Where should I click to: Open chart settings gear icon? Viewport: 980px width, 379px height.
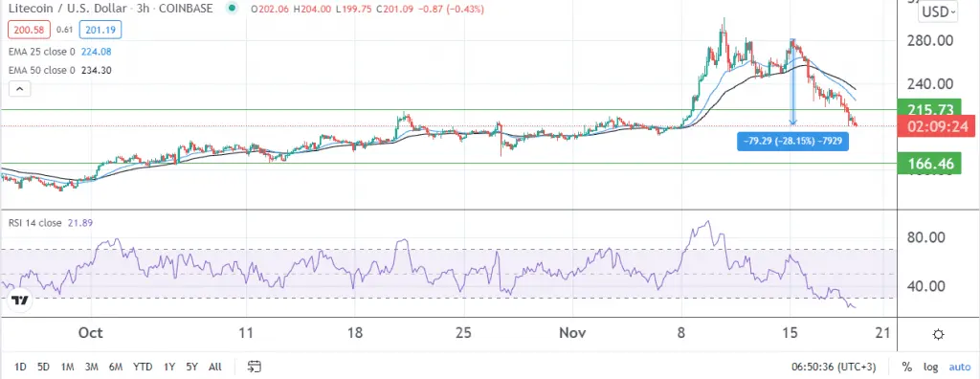point(938,335)
